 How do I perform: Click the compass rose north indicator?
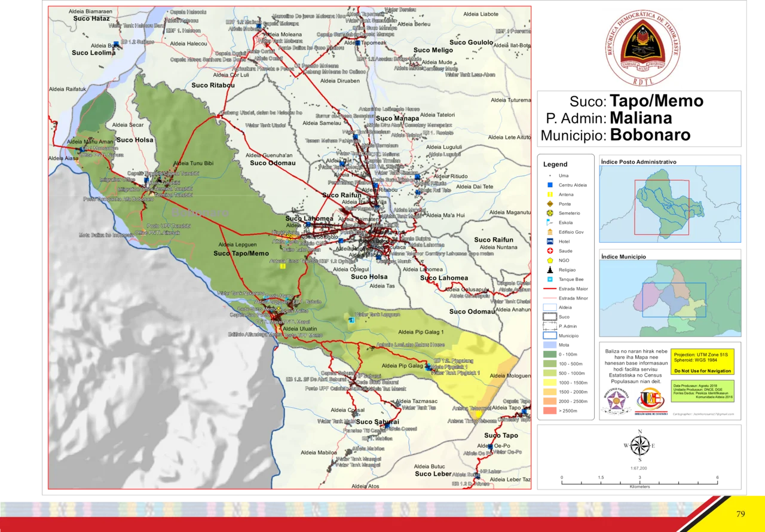640,445
